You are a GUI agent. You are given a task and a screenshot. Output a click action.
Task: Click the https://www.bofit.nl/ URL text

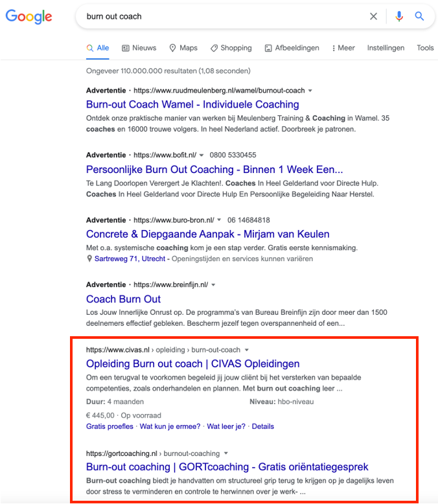pos(165,155)
